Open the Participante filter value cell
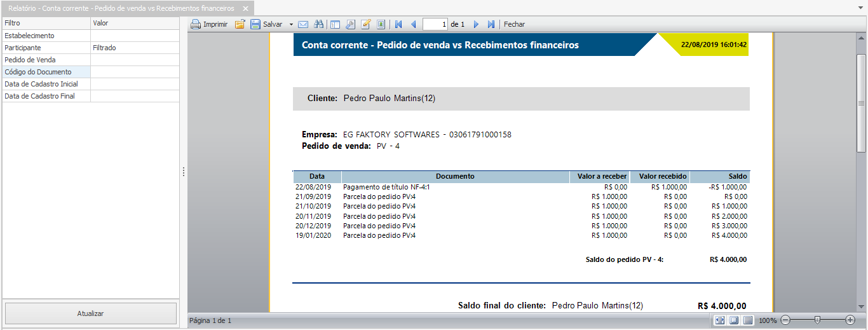The height and width of the screenshot is (330, 868). click(135, 48)
